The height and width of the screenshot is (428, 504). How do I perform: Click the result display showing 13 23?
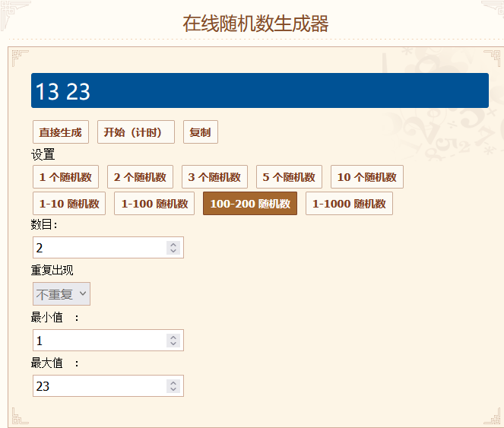(260, 90)
